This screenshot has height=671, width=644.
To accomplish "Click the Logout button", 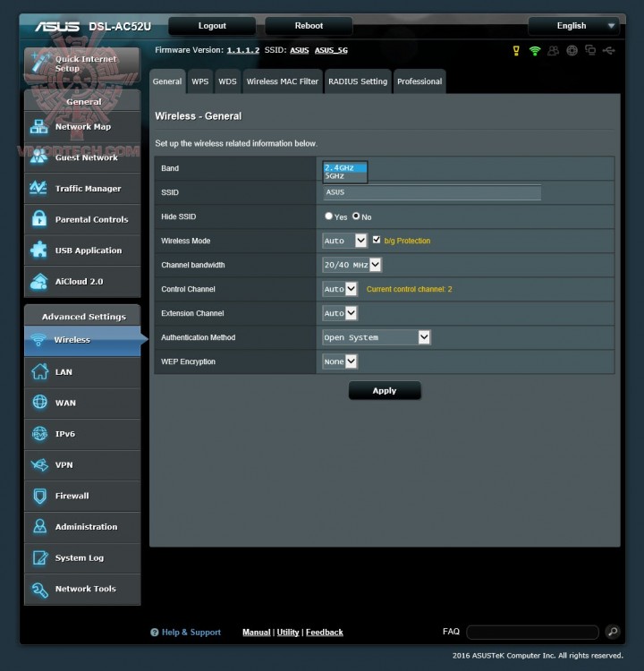I will 212,26.
